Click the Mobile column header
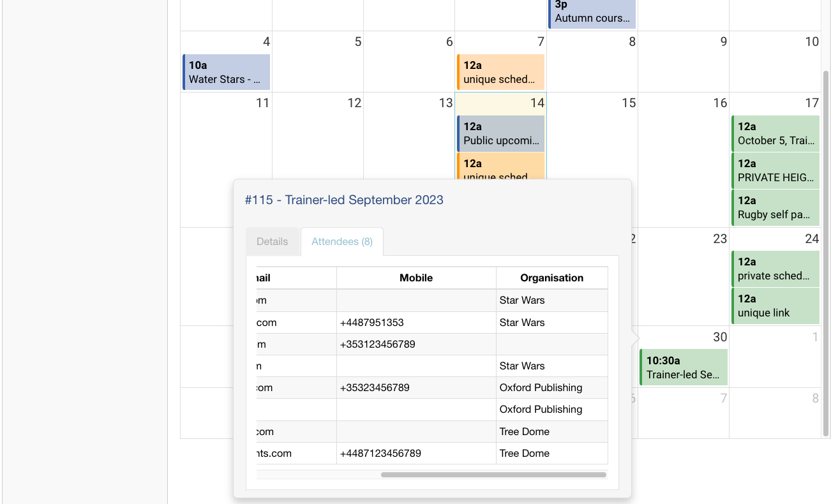831x504 pixels. [416, 278]
